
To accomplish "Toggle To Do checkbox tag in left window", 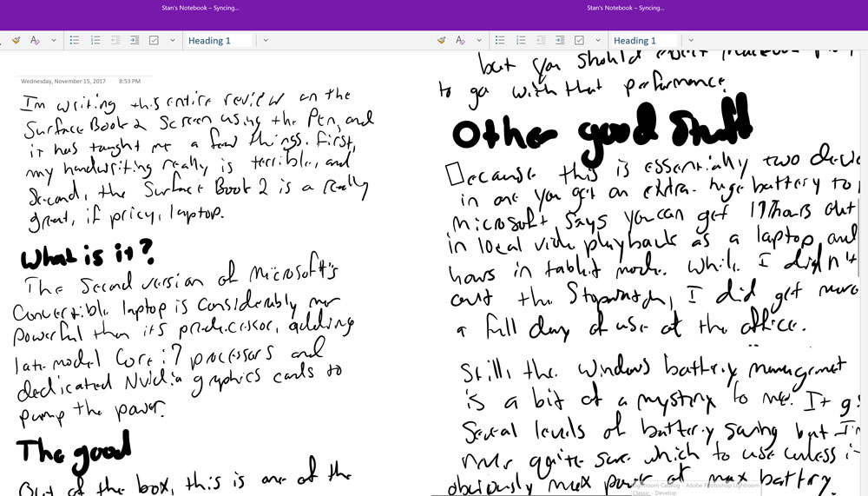I will pyautogui.click(x=155, y=40).
